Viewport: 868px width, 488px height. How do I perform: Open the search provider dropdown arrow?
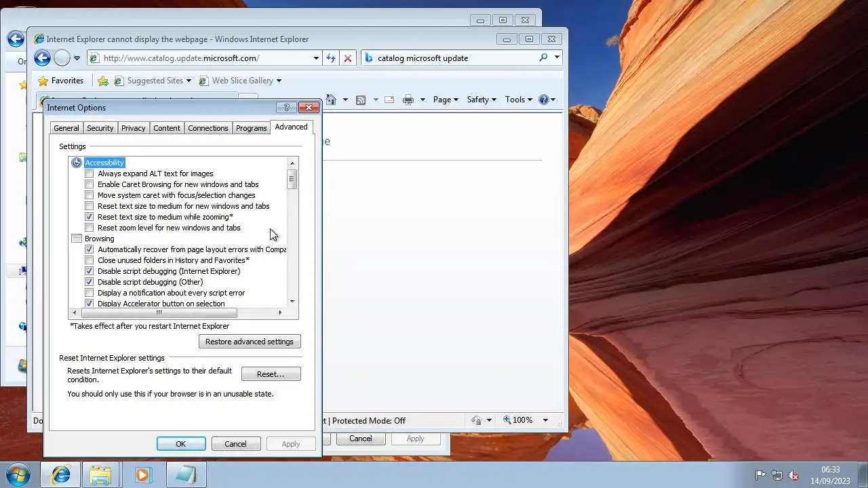click(x=557, y=58)
